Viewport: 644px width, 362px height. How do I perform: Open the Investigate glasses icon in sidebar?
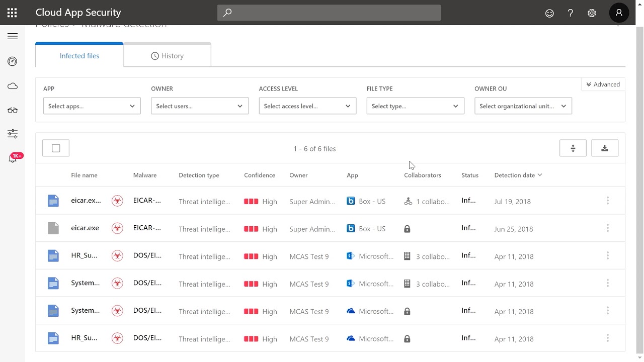pos(13,110)
